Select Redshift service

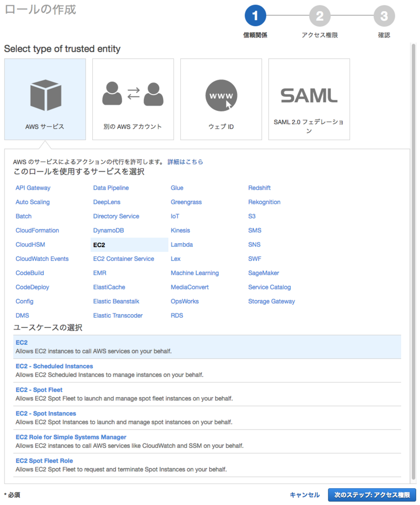259,188
